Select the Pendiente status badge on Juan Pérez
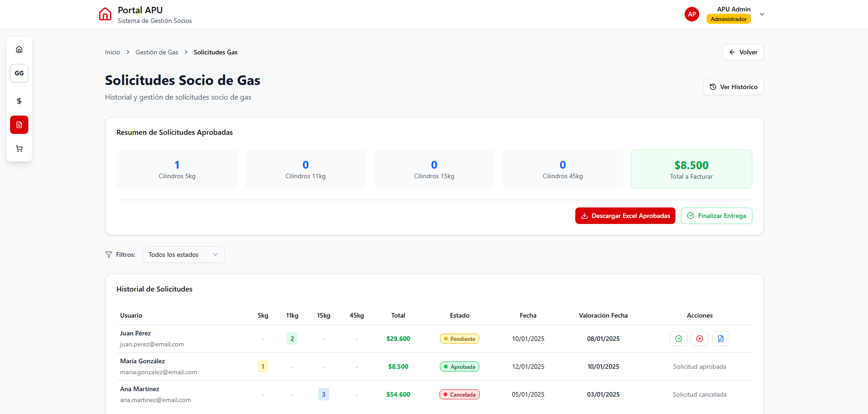This screenshot has height=414, width=868. 459,339
